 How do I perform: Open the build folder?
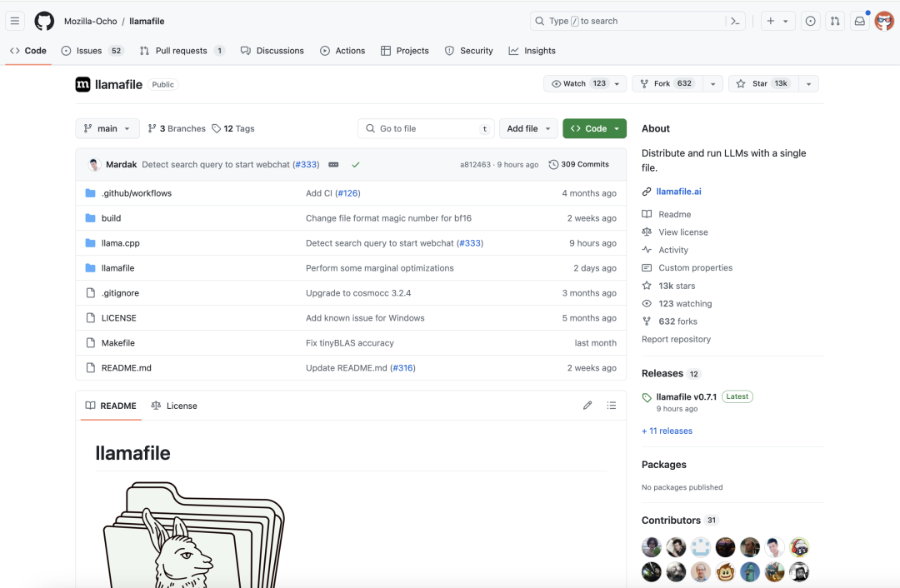click(x=112, y=218)
